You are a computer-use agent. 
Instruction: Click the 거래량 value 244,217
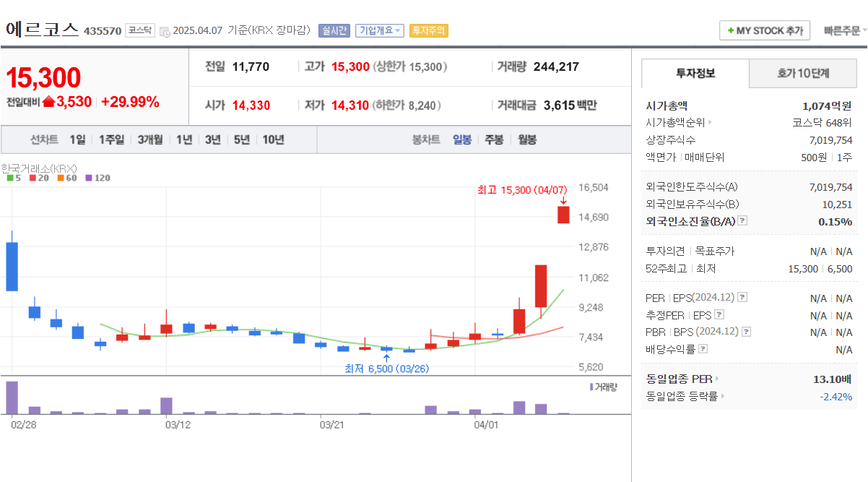[x=556, y=66]
